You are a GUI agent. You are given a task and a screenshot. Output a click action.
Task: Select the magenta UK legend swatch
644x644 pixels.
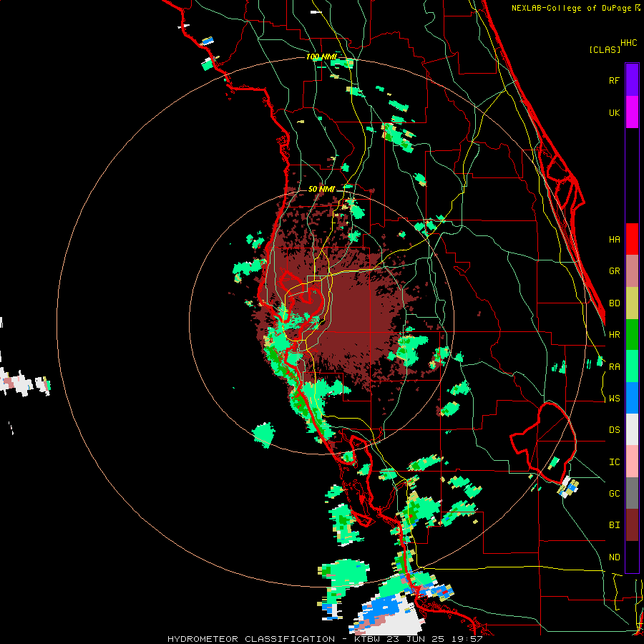[x=632, y=112]
